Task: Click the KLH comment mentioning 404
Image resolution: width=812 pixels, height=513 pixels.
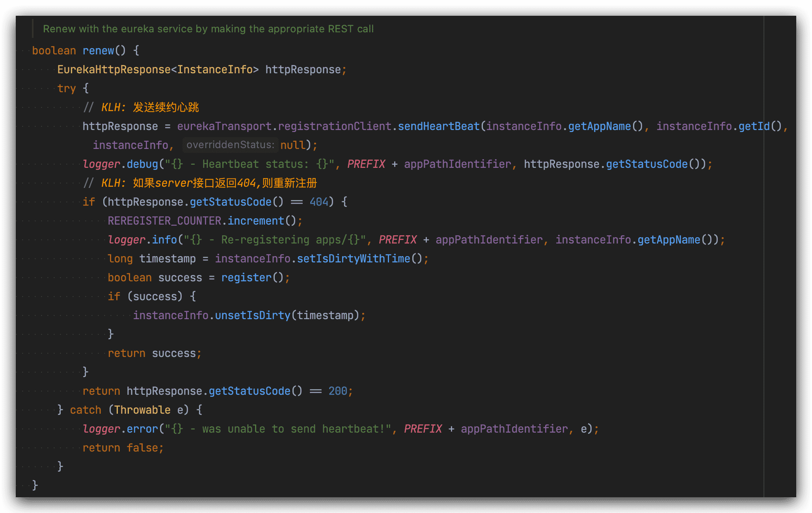Action: click(x=200, y=183)
